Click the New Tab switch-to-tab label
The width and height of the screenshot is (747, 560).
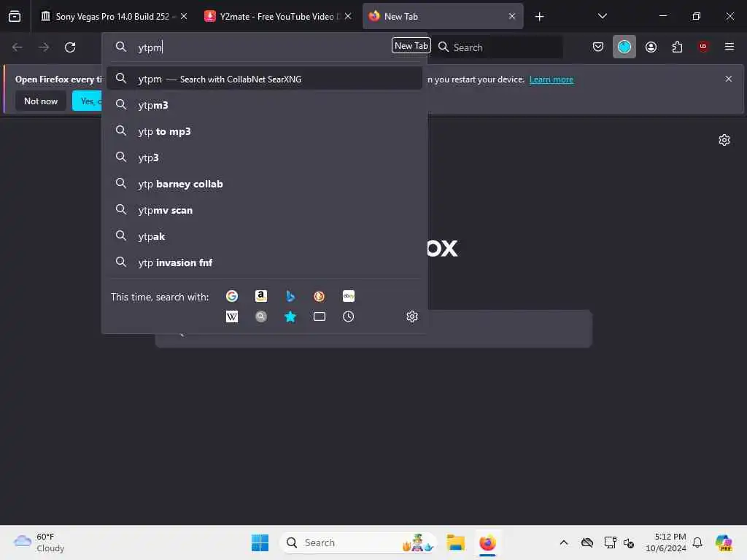coord(411,46)
